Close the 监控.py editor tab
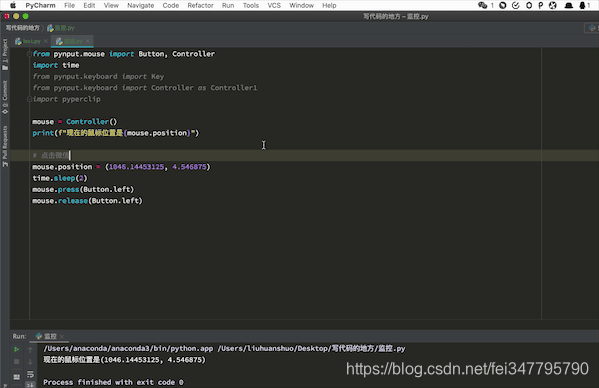This screenshot has height=388, width=599. click(88, 41)
